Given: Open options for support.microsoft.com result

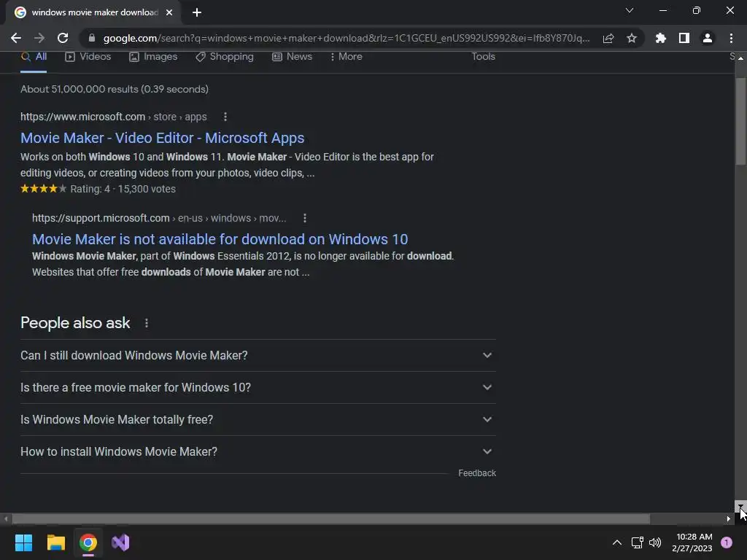Looking at the screenshot, I should 305,218.
